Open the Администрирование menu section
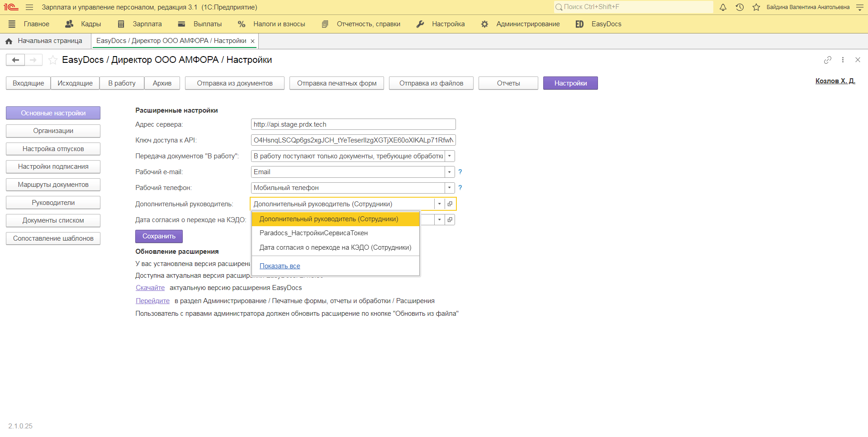868x437 pixels. coord(527,24)
